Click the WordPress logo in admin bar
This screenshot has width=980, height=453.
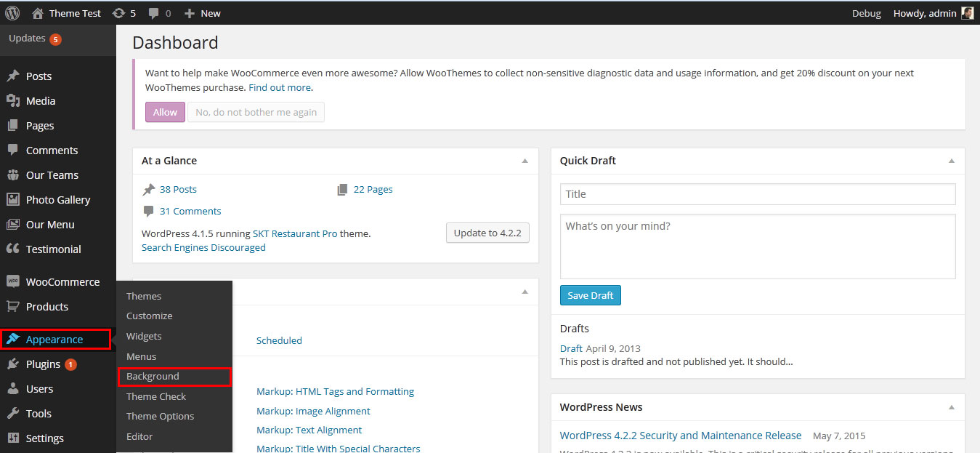pyautogui.click(x=12, y=13)
